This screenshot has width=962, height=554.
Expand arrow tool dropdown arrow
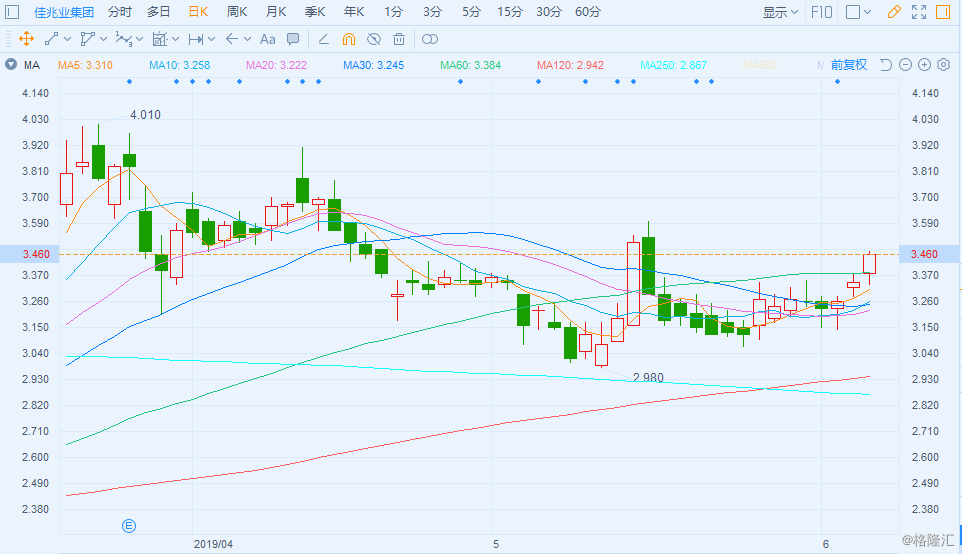pos(247,39)
